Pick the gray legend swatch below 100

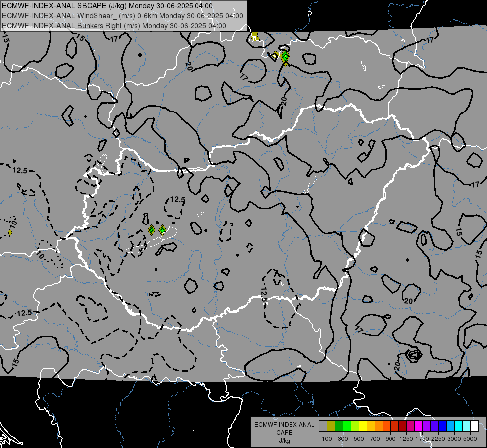[323, 426]
